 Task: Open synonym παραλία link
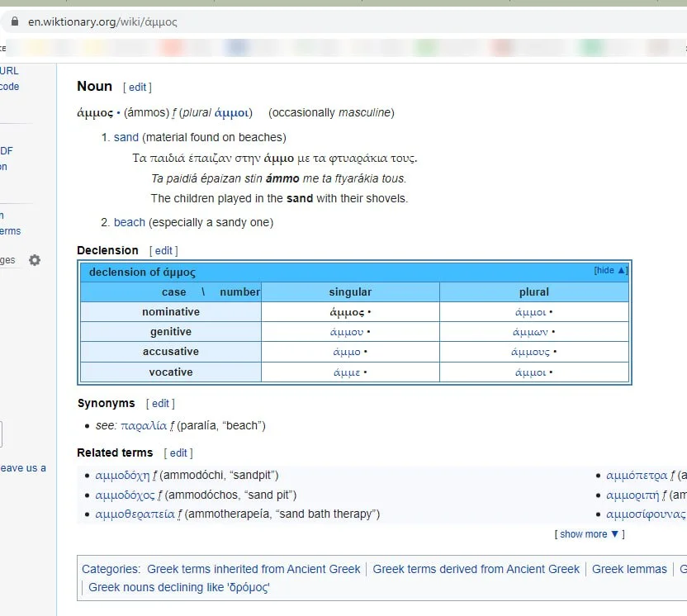tap(144, 426)
